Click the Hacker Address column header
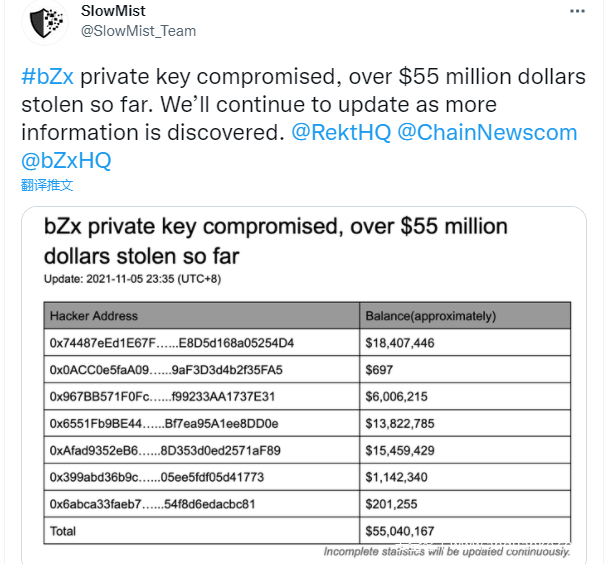Viewport: 611px width, 564px height. tap(94, 316)
